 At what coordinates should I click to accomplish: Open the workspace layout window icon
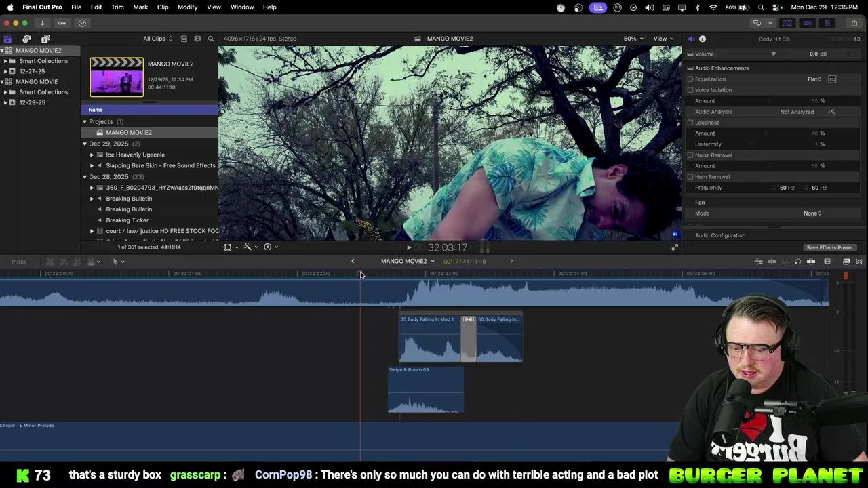(x=757, y=23)
